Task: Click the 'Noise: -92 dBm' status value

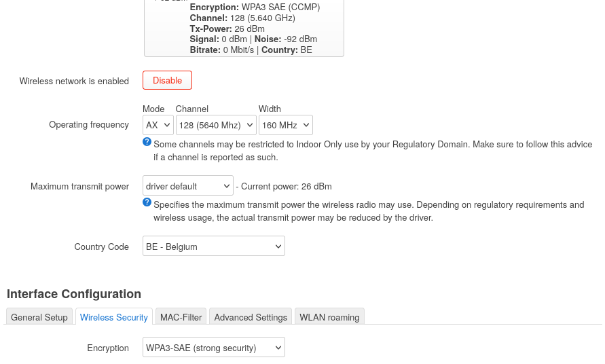Action: click(286, 39)
